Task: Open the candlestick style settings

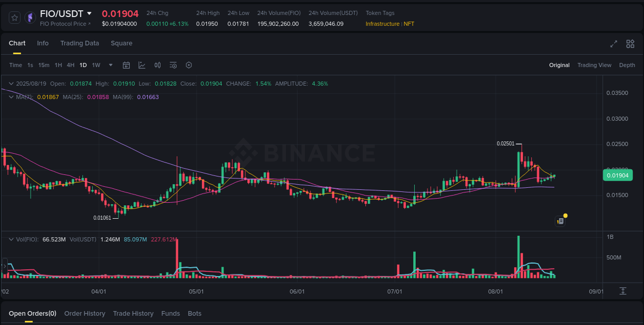Action: click(x=158, y=65)
